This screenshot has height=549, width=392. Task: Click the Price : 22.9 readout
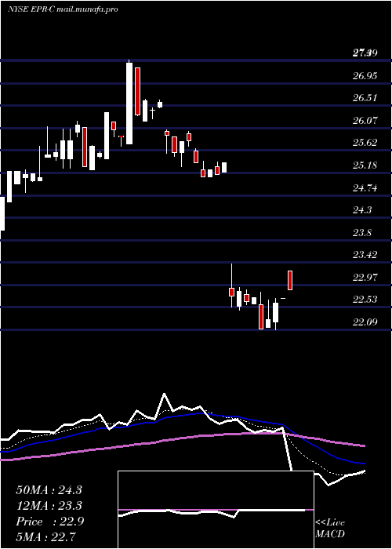point(49,522)
